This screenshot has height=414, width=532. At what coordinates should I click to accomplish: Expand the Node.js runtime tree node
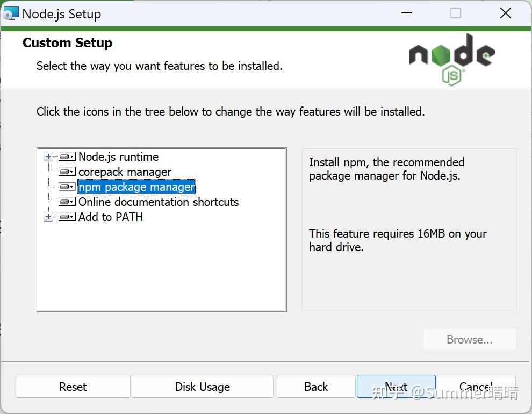point(48,157)
